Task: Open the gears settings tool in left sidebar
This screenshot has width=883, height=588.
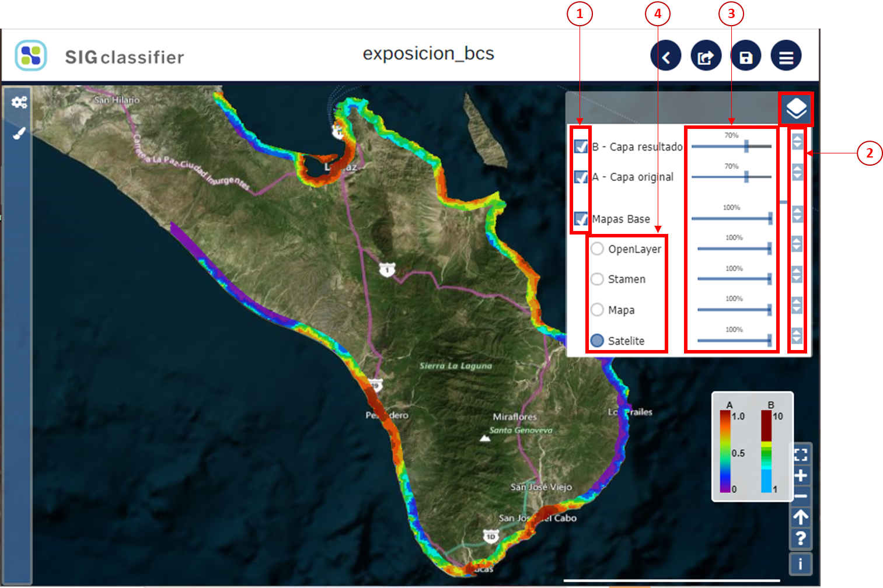Action: pos(19,103)
